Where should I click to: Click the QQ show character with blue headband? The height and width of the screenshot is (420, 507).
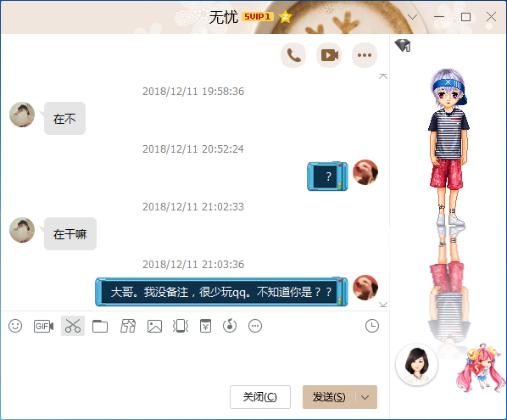[448, 148]
